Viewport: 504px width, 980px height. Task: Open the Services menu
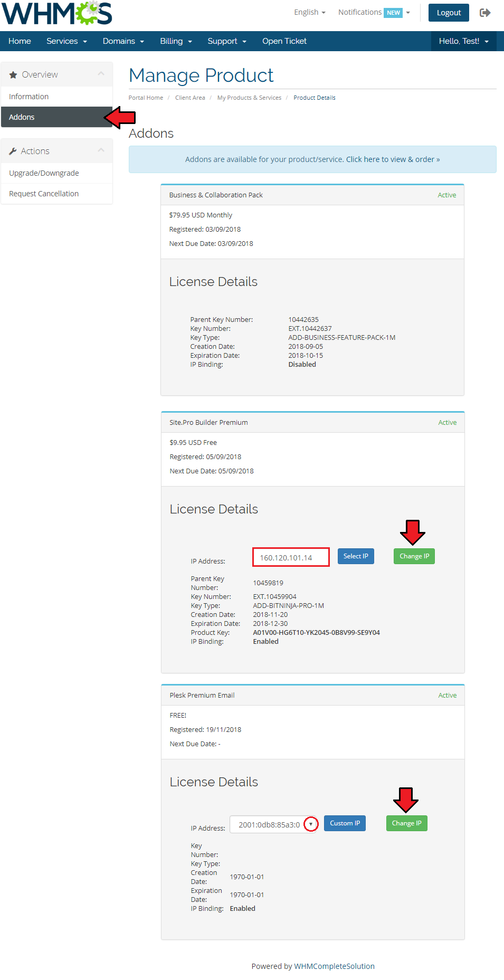pos(66,41)
